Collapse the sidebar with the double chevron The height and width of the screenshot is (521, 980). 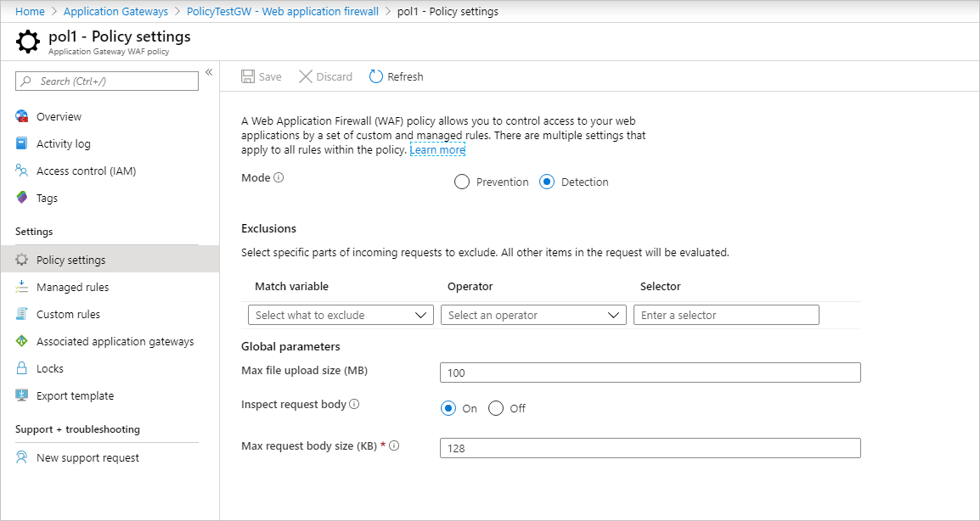pyautogui.click(x=209, y=72)
